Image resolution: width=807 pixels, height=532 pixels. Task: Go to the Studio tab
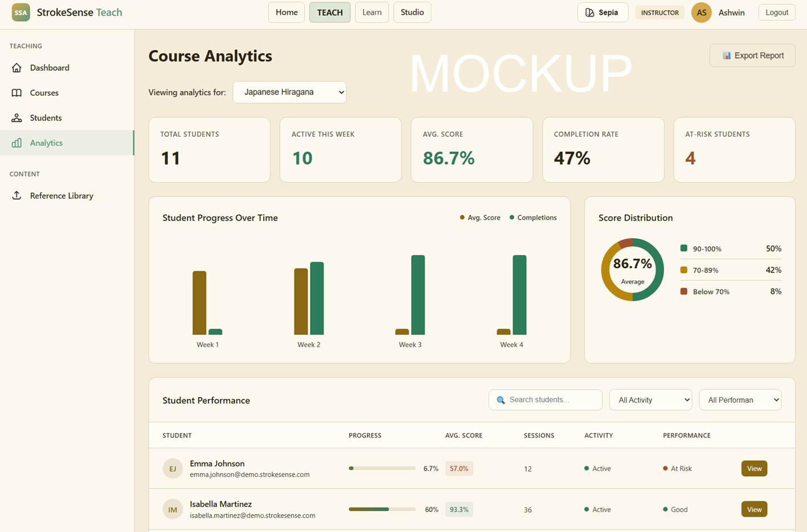pos(412,13)
